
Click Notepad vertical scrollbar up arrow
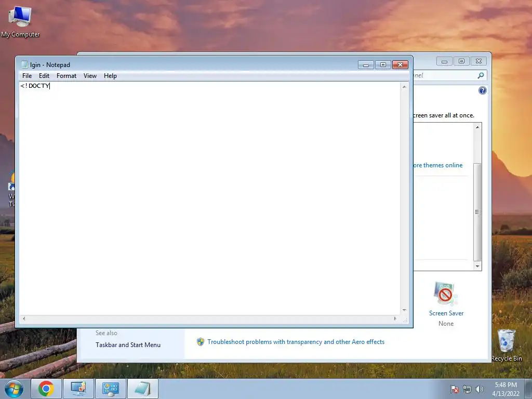pyautogui.click(x=404, y=87)
